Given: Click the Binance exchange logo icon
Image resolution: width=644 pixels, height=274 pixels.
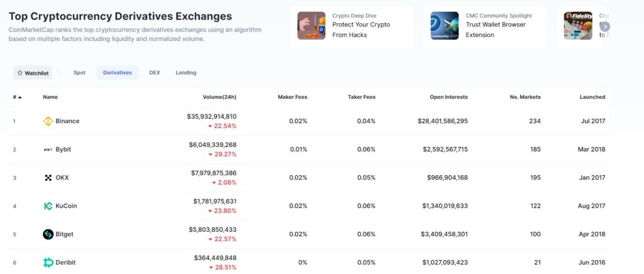Looking at the screenshot, I should click(48, 121).
